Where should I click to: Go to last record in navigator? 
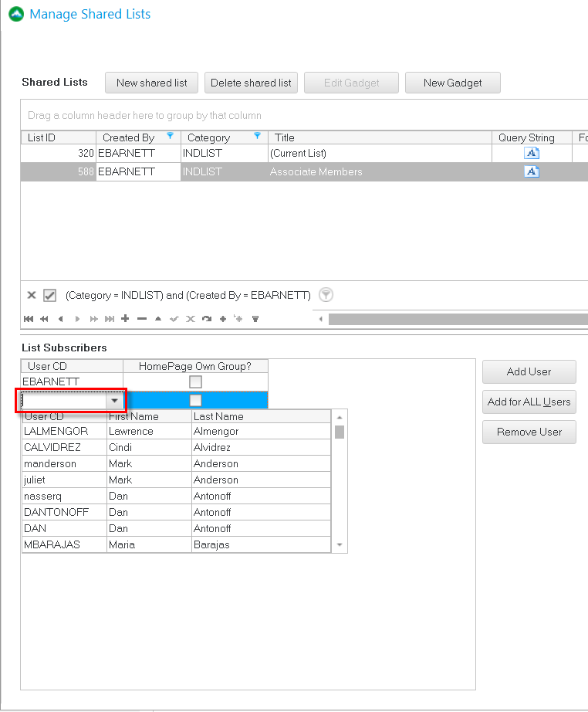pyautogui.click(x=110, y=319)
